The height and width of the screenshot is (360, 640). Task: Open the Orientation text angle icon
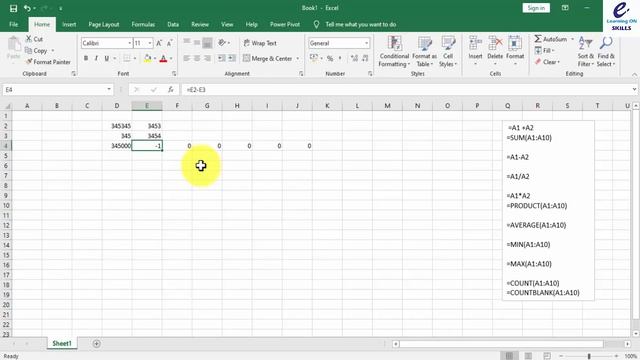pyautogui.click(x=222, y=43)
